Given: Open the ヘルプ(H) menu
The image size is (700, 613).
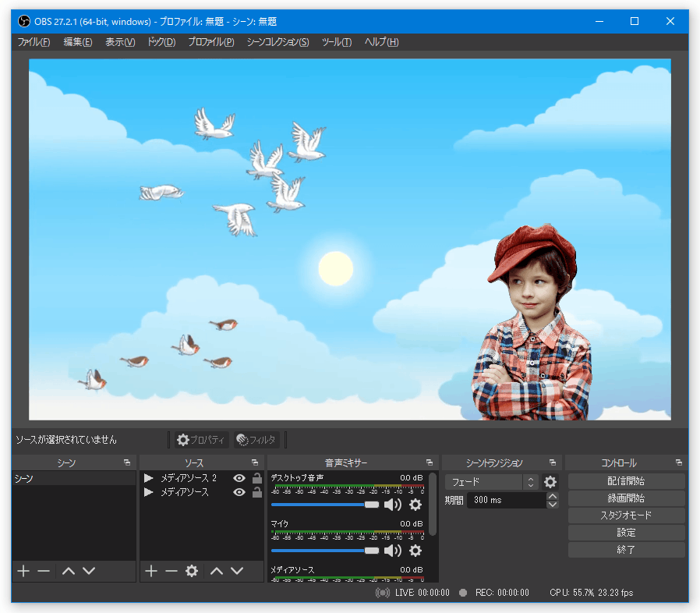Looking at the screenshot, I should click(x=382, y=42).
